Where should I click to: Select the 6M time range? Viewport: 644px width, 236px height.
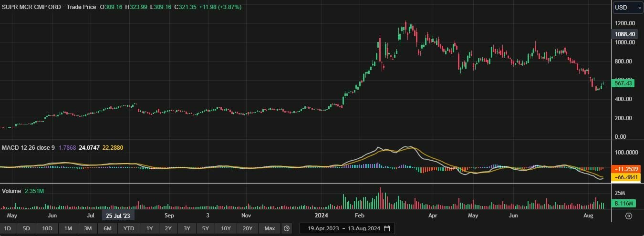107,228
